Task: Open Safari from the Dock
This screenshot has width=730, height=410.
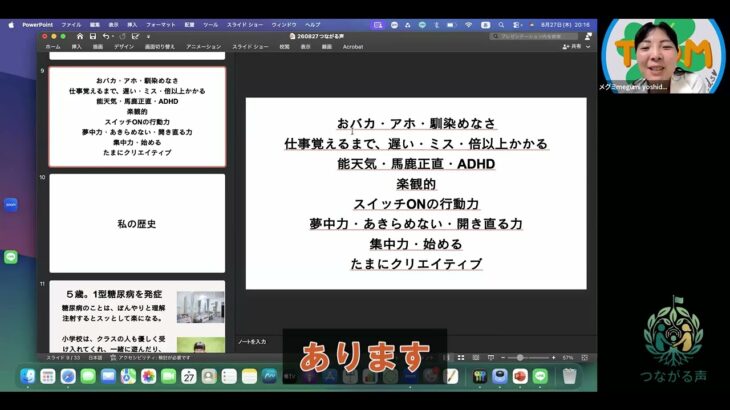Action: pyautogui.click(x=68, y=376)
